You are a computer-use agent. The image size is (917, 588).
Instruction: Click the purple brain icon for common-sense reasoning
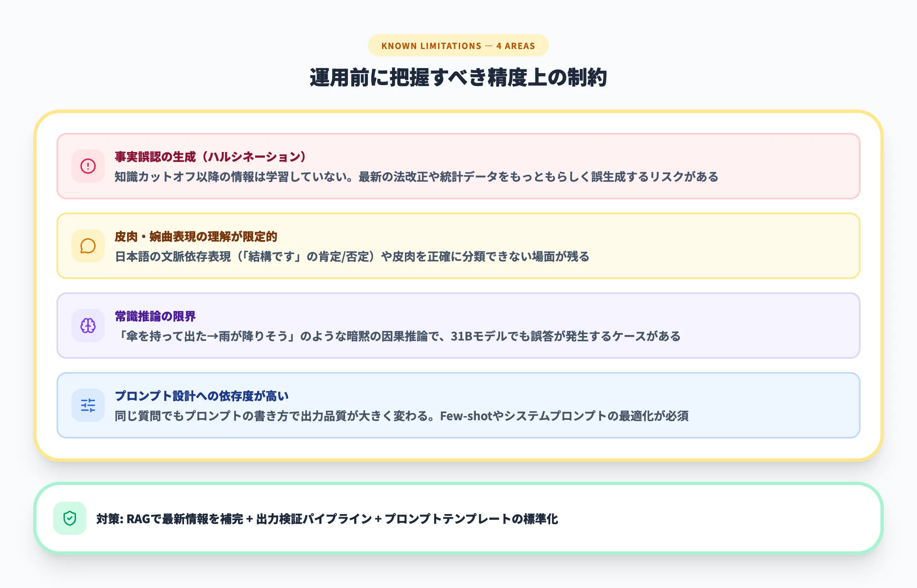(88, 326)
